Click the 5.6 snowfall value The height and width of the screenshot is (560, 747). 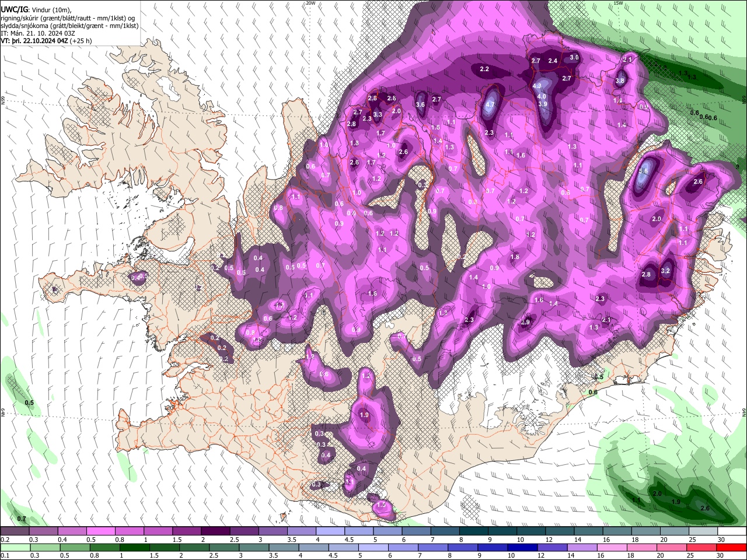[x=643, y=171]
